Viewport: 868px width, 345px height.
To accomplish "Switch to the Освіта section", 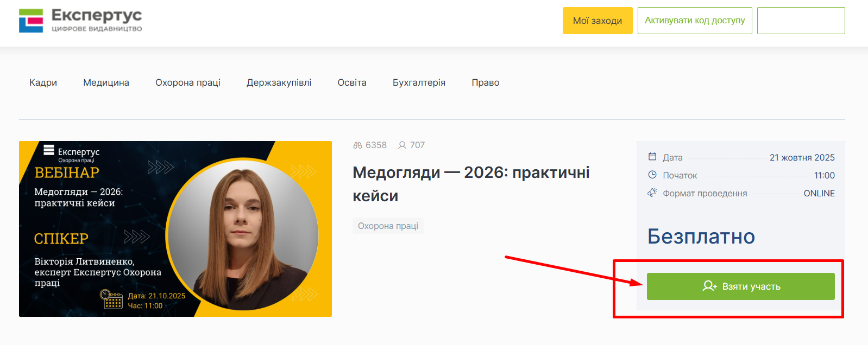I will 352,82.
